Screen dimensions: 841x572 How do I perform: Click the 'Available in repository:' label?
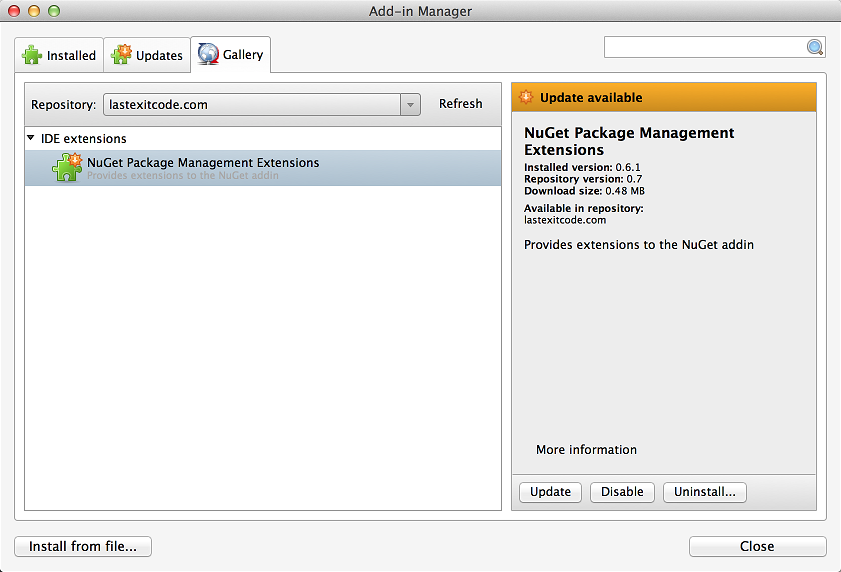pos(584,208)
